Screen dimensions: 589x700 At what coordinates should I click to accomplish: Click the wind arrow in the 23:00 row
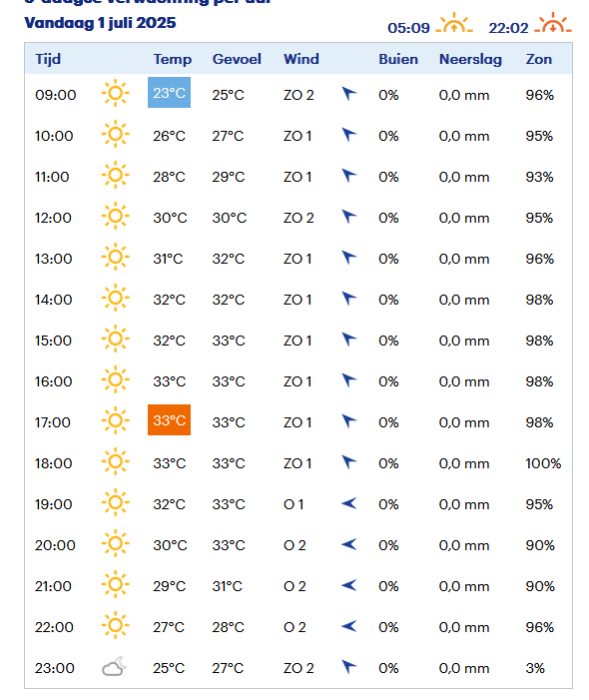349,666
